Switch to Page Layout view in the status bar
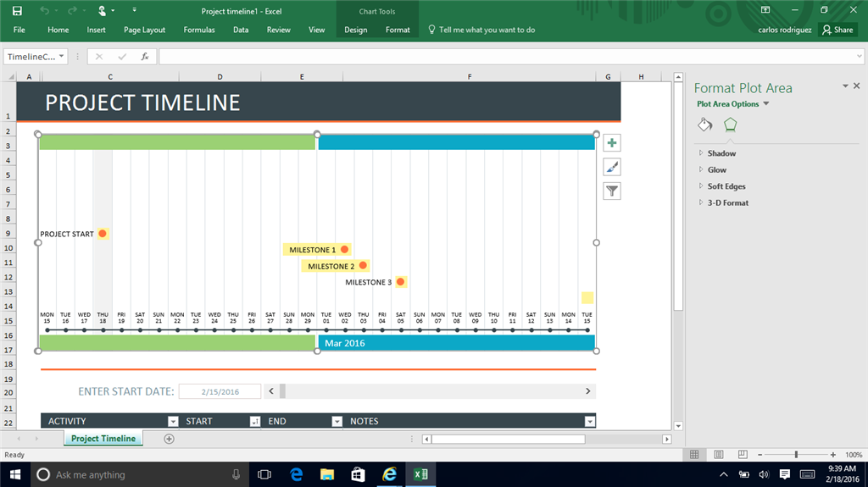 click(719, 454)
